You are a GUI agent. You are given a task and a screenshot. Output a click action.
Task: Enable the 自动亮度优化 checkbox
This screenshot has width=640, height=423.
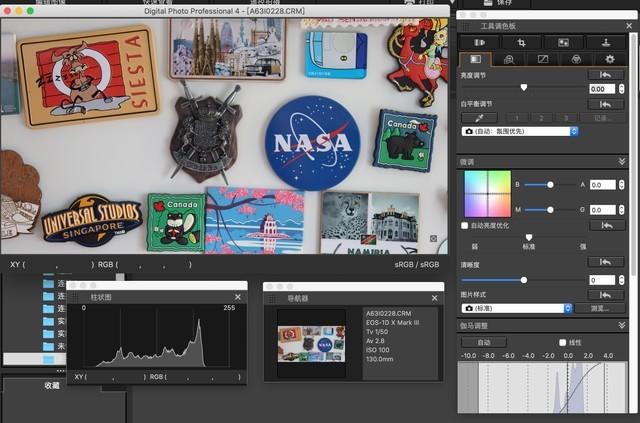464,225
